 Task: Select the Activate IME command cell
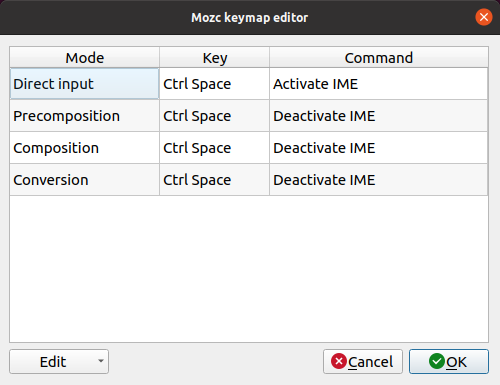379,84
